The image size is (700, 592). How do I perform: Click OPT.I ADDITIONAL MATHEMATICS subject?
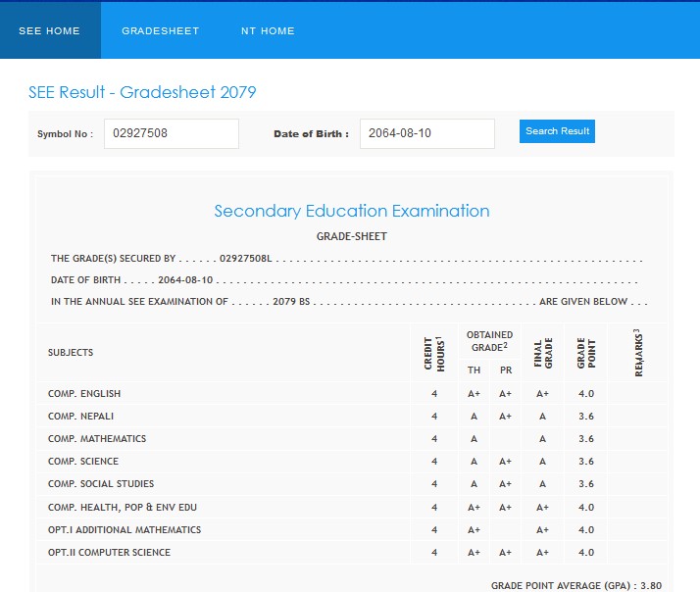coord(125,530)
